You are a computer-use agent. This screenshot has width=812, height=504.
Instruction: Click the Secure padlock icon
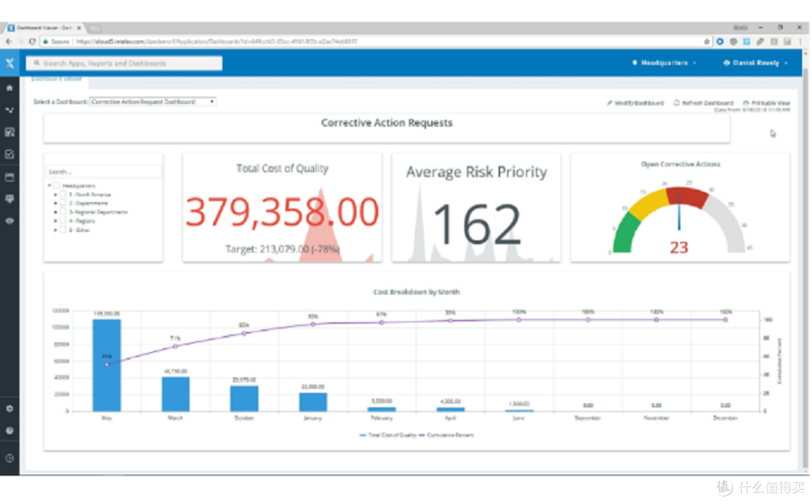(x=46, y=41)
